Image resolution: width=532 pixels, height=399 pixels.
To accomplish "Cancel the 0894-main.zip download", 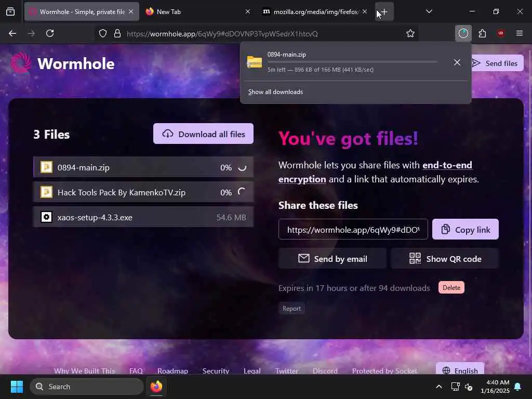I will (x=457, y=62).
